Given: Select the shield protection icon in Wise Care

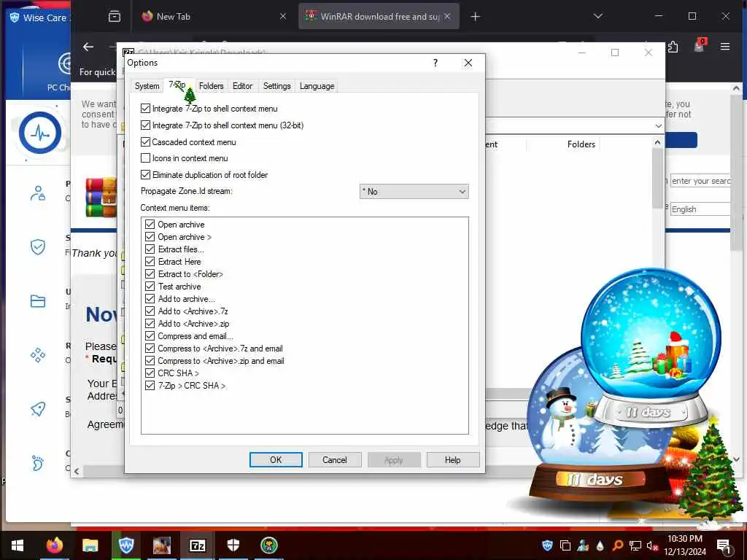Looking at the screenshot, I should pyautogui.click(x=38, y=246).
